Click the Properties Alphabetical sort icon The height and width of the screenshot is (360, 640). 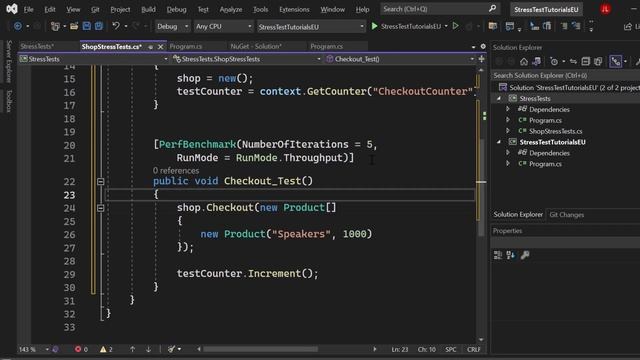pyautogui.click(x=511, y=255)
